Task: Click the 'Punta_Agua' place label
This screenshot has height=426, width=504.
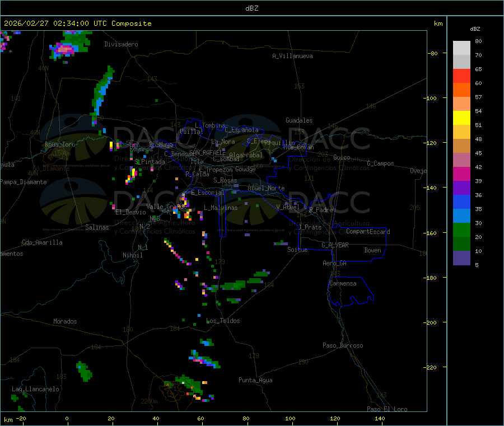Action: click(255, 380)
